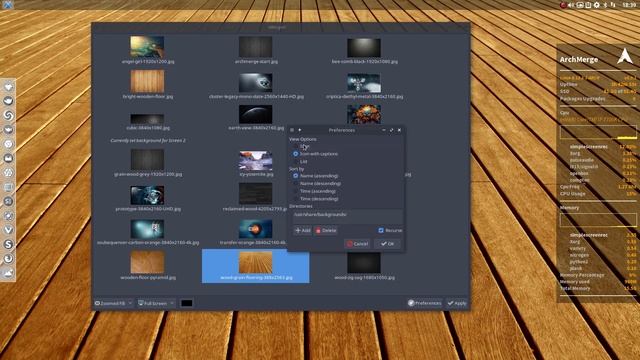Select the icy-yosemite wallpaper thumbnail
Screen dimensions: 640x360
[x=256, y=161]
